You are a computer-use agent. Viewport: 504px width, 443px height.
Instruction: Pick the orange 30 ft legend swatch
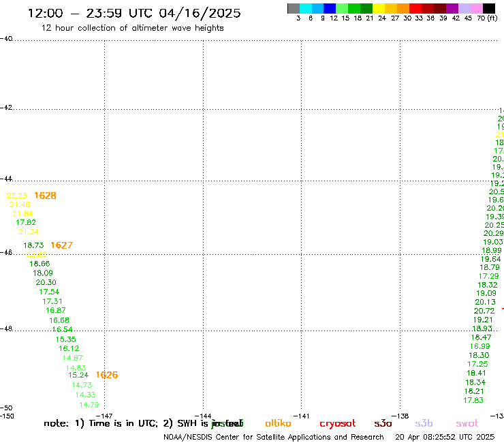click(x=403, y=8)
